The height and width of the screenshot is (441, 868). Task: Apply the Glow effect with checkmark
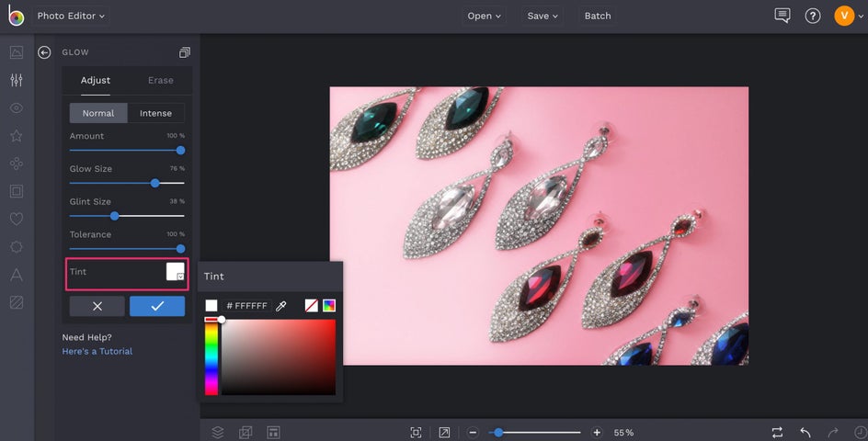(157, 306)
